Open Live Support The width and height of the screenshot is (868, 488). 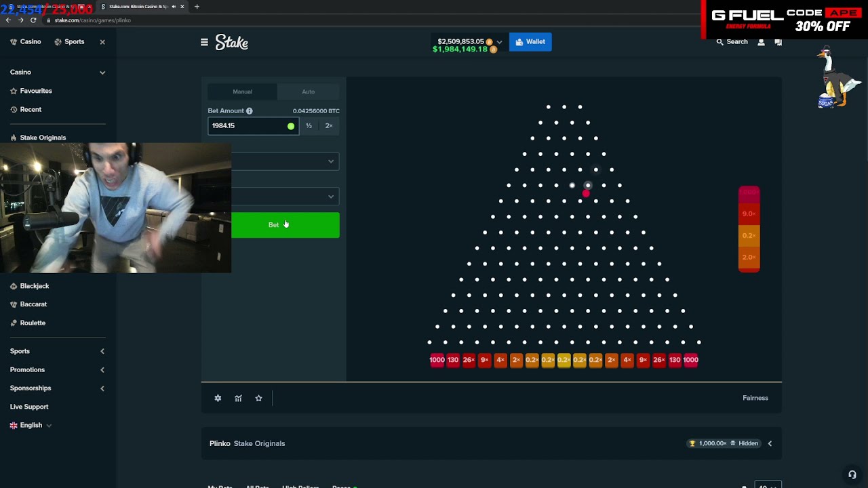pos(29,407)
